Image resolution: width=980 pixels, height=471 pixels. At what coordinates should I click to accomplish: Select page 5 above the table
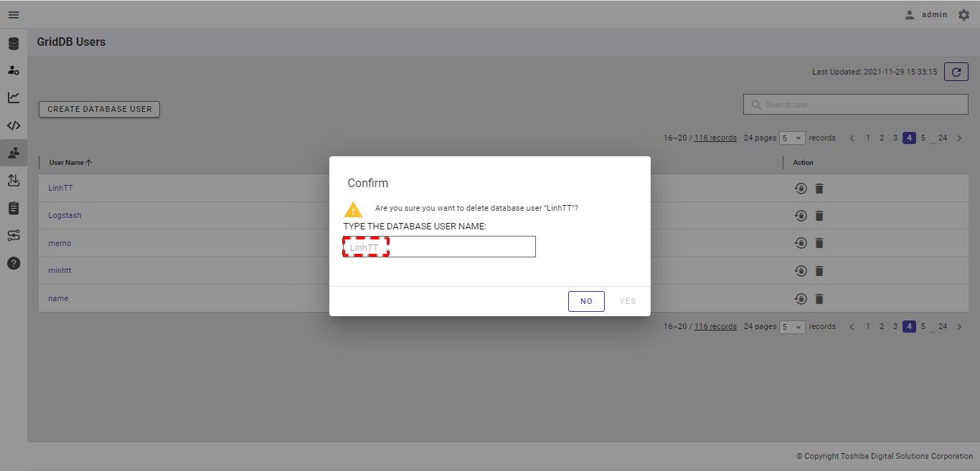pyautogui.click(x=923, y=138)
